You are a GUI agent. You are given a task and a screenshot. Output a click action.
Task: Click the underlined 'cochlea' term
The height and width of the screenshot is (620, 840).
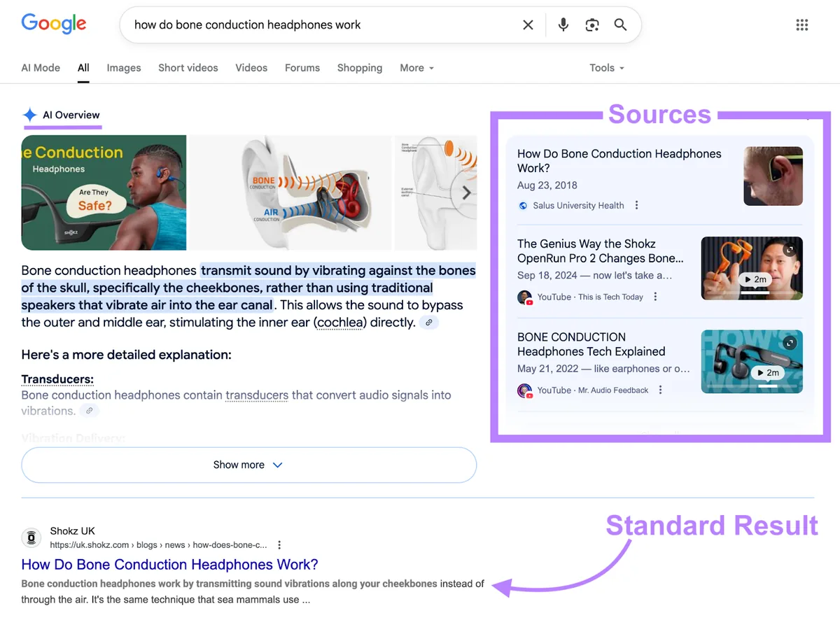(339, 323)
